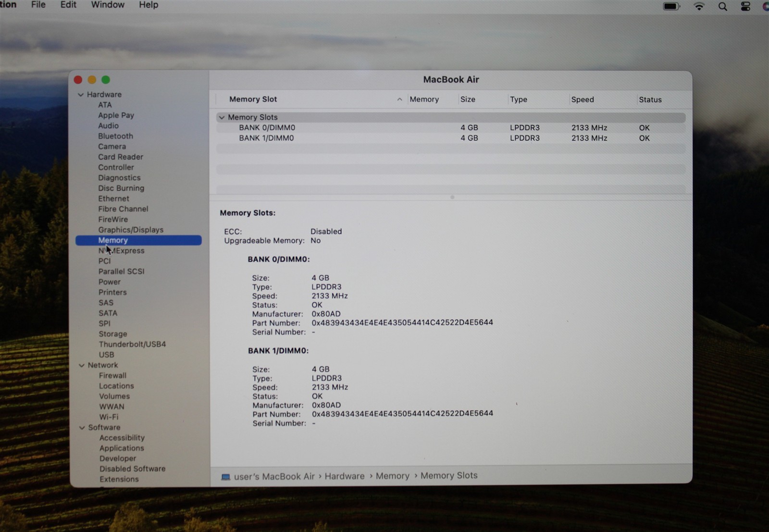Select Bluetooth in the sidebar
The width and height of the screenshot is (769, 532).
[x=115, y=136]
